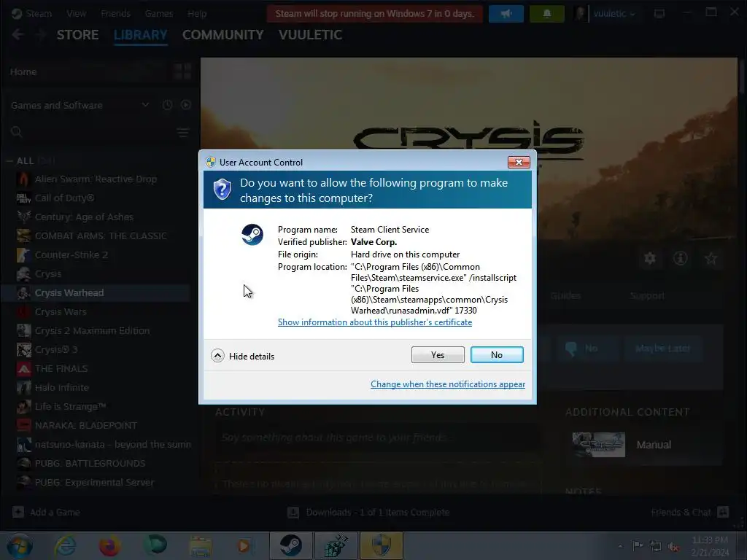Viewport: 747px width, 560px height.
Task: Click the volume icon in system tray
Action: 673,547
